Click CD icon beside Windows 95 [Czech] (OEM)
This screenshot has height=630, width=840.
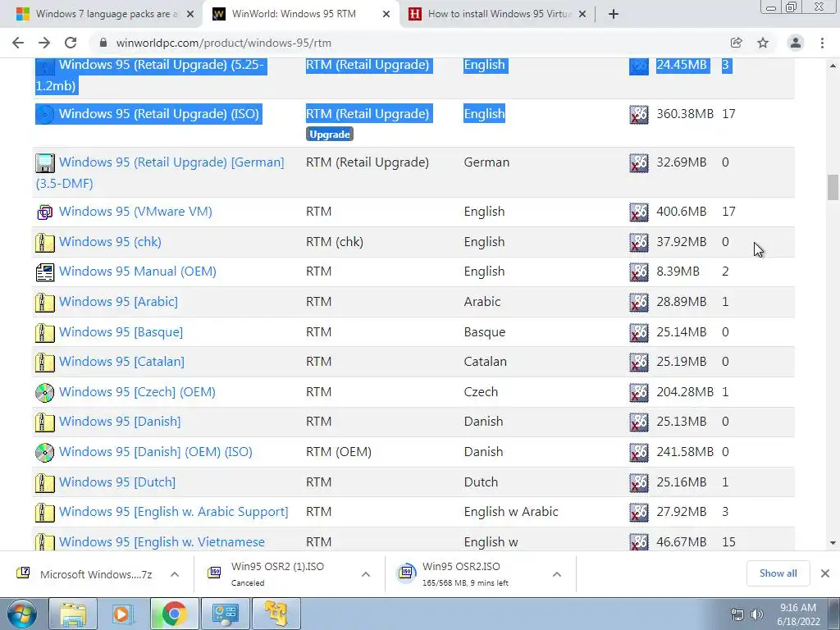point(45,393)
